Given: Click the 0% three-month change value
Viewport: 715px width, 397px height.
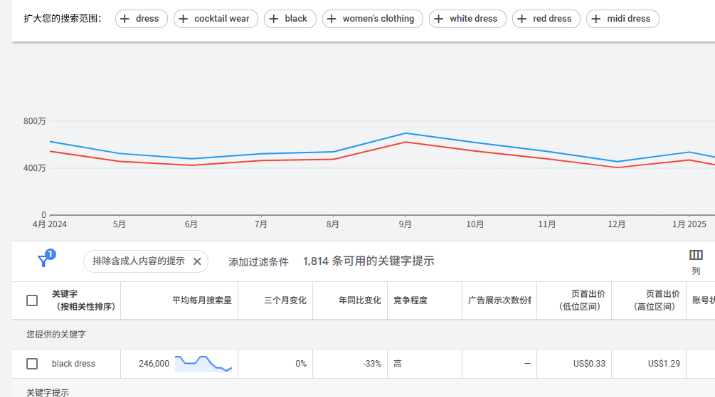Looking at the screenshot, I should click(301, 364).
